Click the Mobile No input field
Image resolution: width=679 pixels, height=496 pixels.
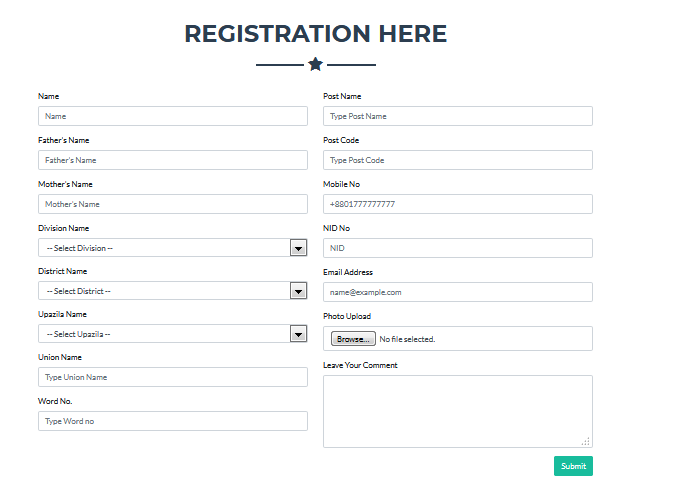tap(457, 204)
